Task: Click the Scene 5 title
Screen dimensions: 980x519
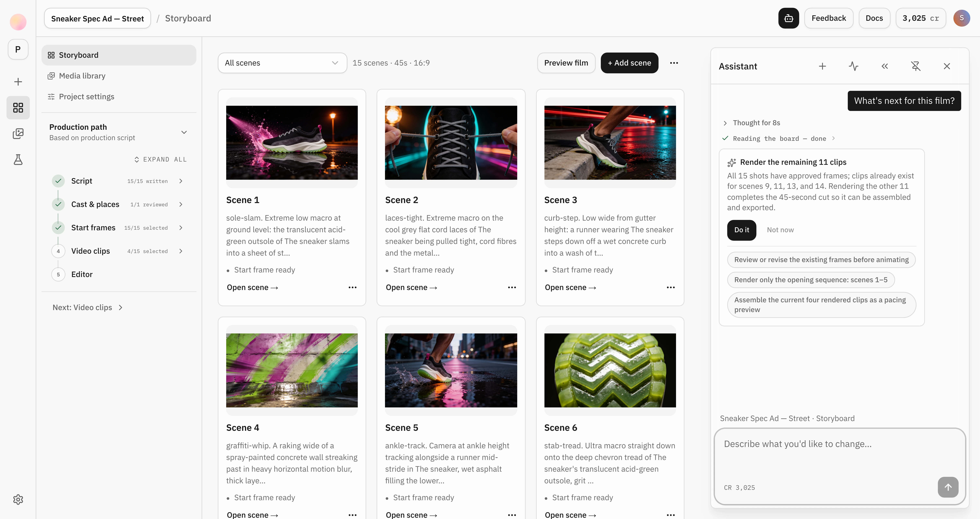Action: click(x=401, y=428)
